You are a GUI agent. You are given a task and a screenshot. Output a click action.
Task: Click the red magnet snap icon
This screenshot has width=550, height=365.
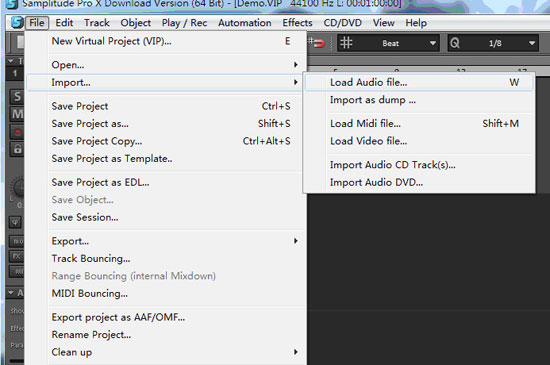(316, 43)
